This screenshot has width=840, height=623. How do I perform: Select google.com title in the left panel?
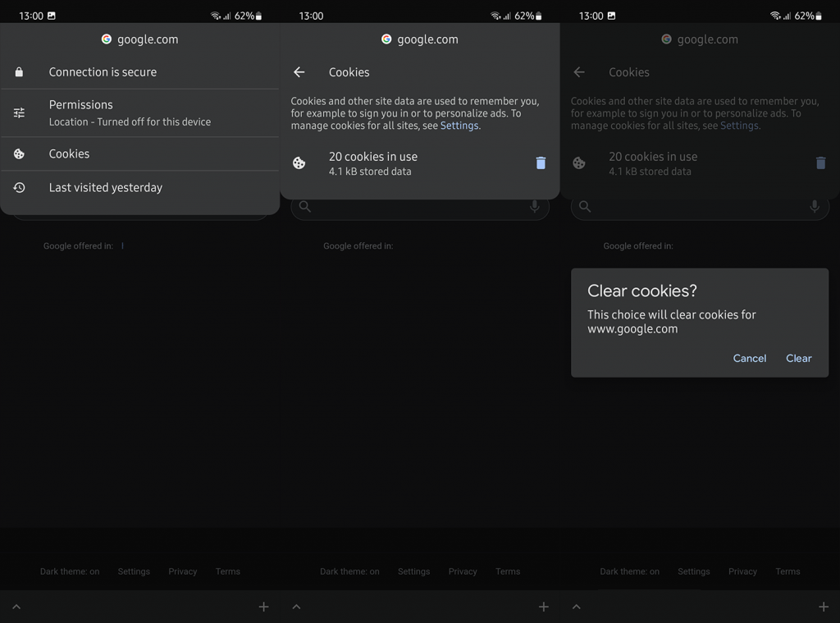click(148, 39)
